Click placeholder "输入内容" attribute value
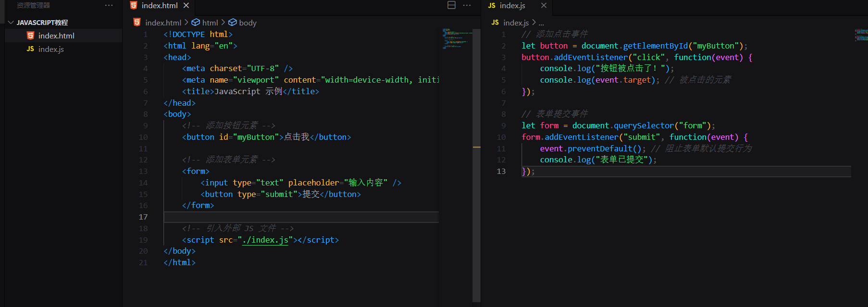The width and height of the screenshot is (868, 307). tap(366, 183)
